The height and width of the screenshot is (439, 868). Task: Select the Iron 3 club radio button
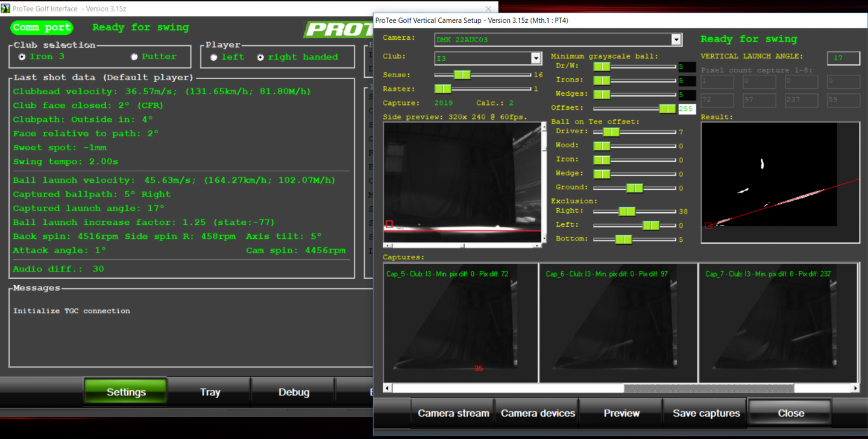click(22, 57)
